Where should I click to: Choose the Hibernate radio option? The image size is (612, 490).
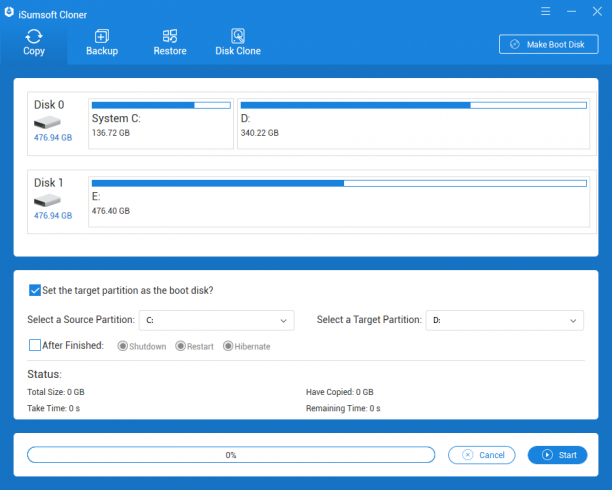pyautogui.click(x=228, y=346)
